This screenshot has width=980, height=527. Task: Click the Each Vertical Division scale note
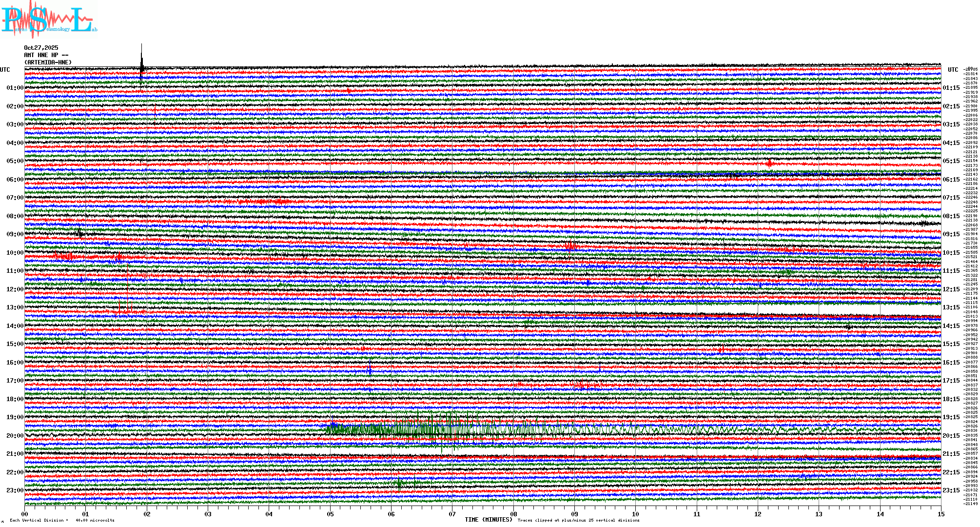(62, 520)
